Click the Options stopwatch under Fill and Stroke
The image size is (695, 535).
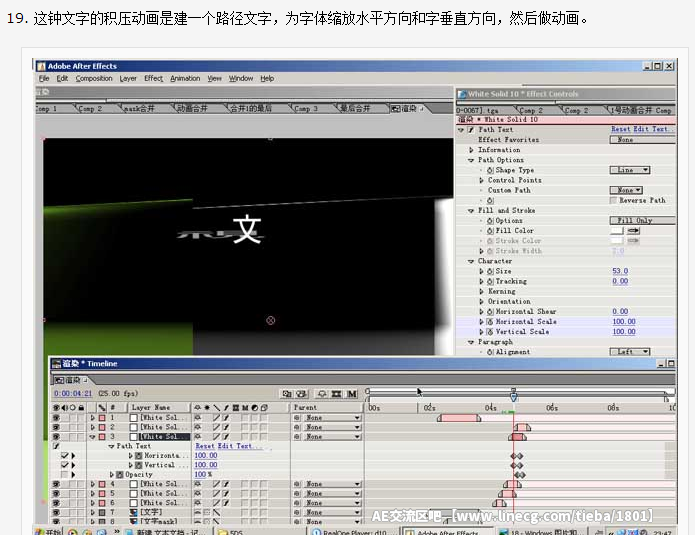click(490, 221)
